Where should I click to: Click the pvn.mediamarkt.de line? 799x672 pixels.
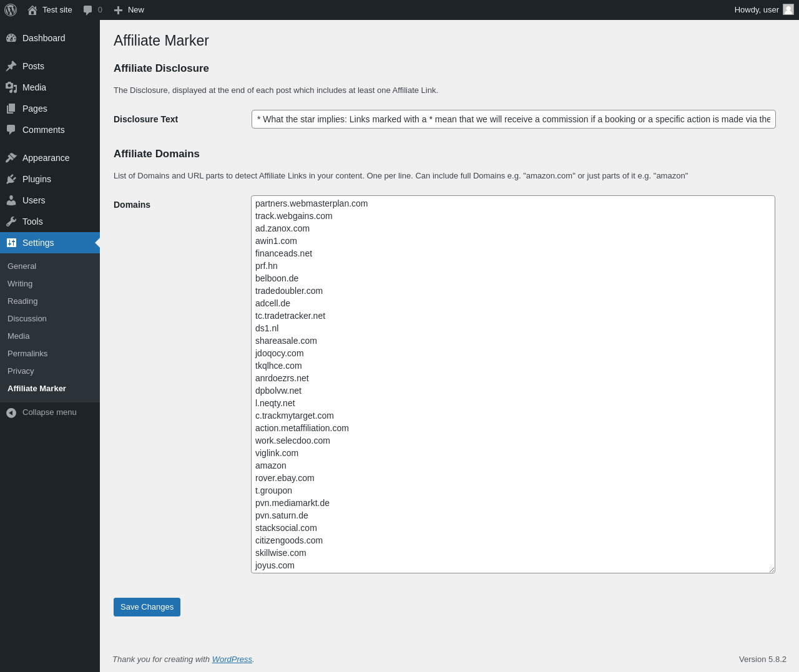292,503
